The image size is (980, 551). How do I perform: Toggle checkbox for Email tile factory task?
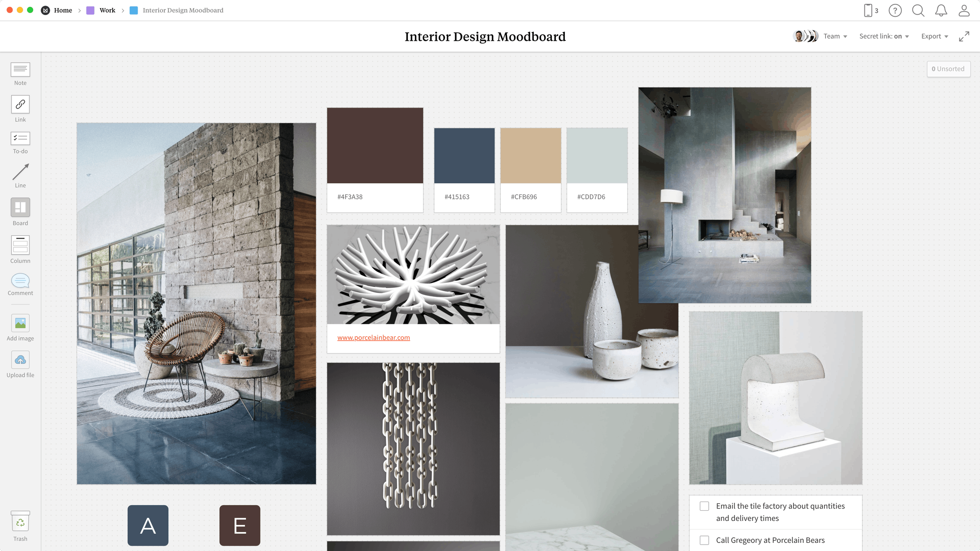click(705, 506)
